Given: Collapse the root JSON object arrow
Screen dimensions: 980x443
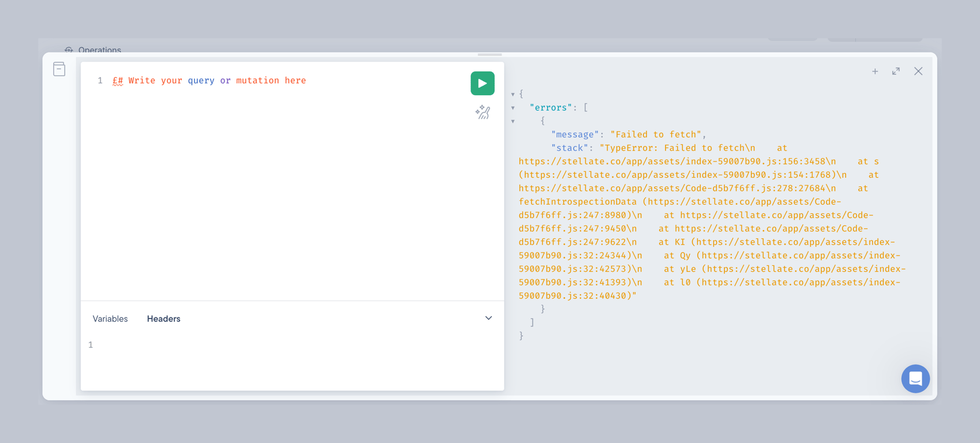Looking at the screenshot, I should (x=513, y=94).
